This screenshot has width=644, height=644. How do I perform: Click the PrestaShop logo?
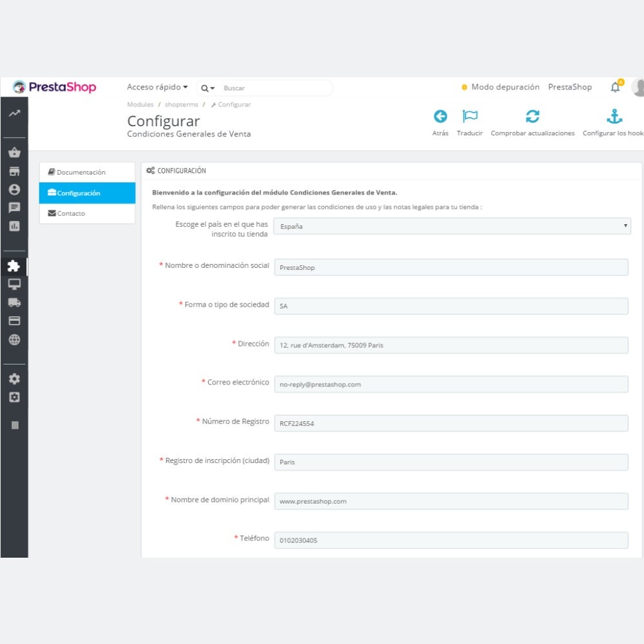click(x=54, y=87)
